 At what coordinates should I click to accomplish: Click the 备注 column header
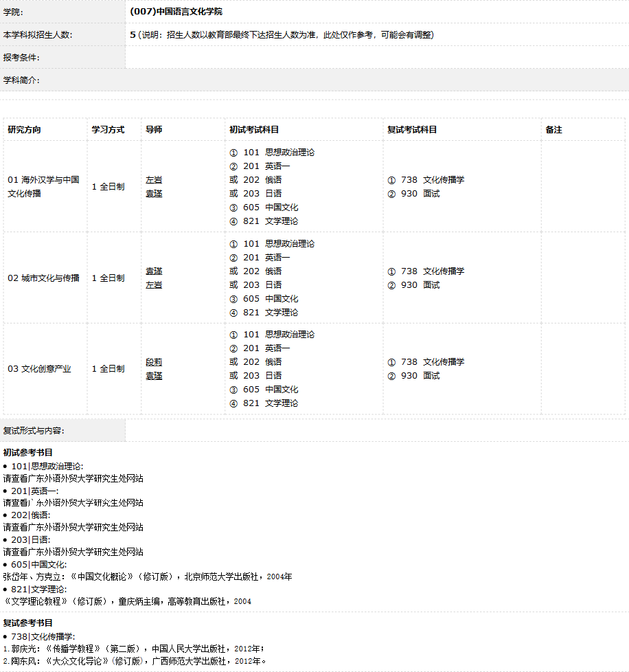(x=553, y=130)
